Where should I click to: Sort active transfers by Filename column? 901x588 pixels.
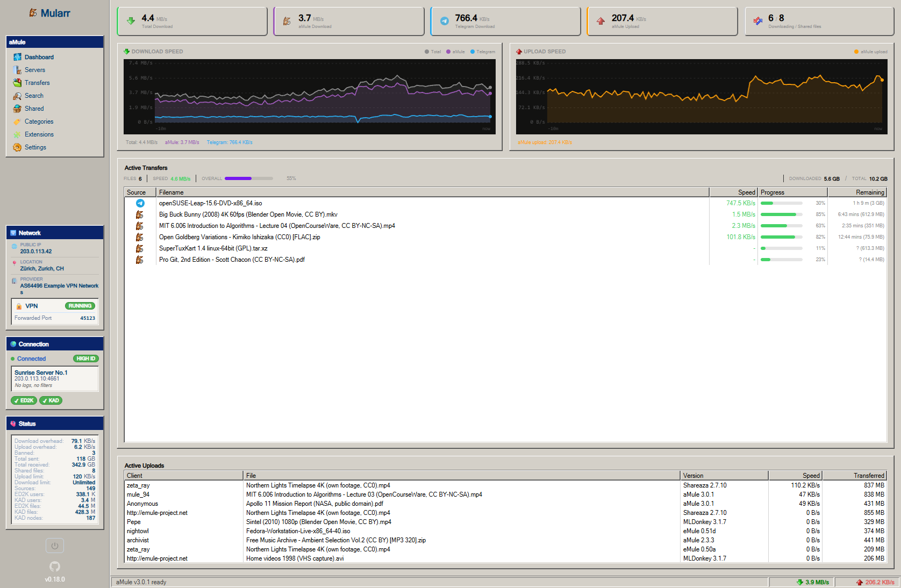pyautogui.click(x=433, y=192)
